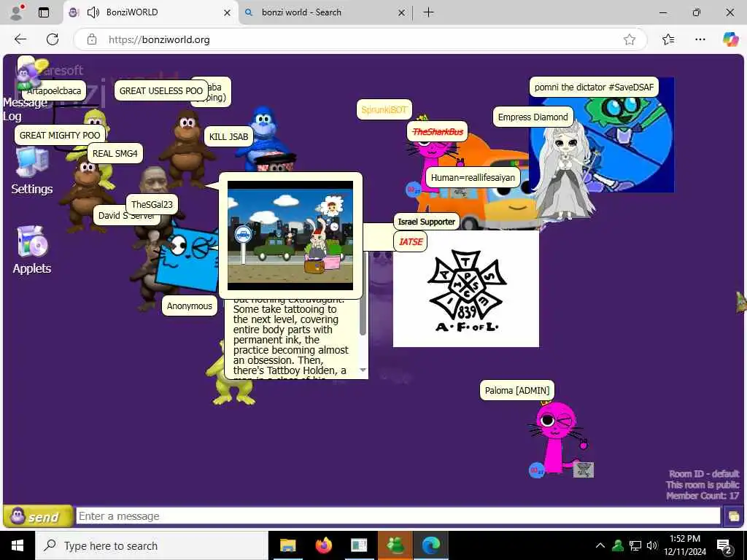Click pomni the dictator #SaveDSAF label

click(594, 87)
